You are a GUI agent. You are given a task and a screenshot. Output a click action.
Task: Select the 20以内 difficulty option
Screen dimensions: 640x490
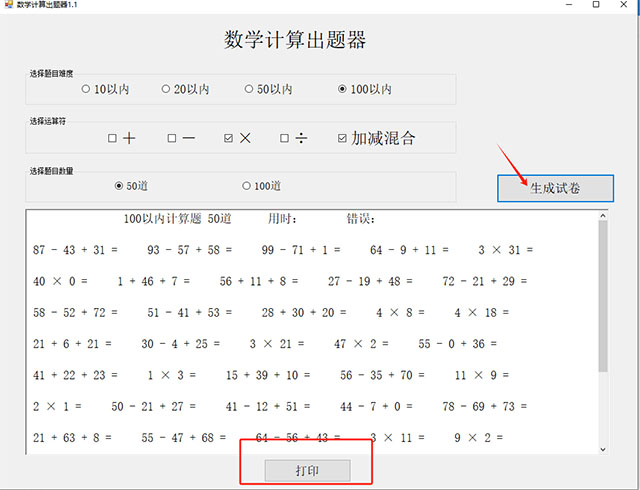(185, 89)
